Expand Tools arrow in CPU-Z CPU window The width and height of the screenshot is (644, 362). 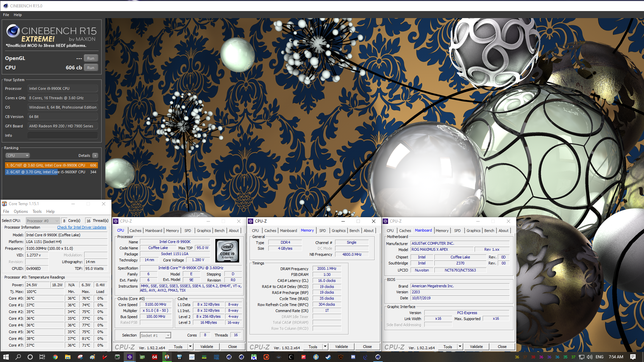[x=190, y=347]
